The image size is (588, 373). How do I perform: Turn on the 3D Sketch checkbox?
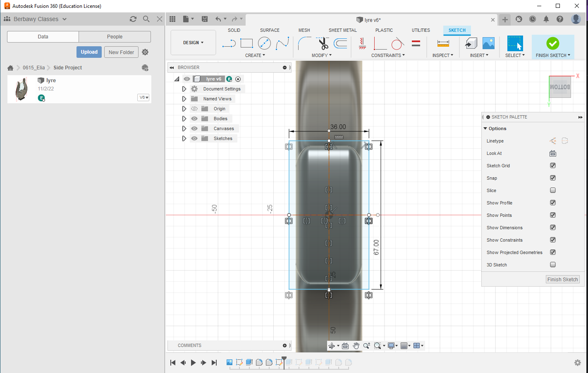pyautogui.click(x=552, y=265)
